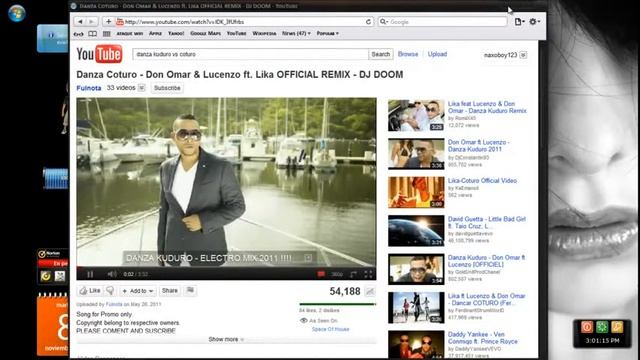Flag the video with the flag icon
Screen dimensions: 640x360
[x=190, y=290]
